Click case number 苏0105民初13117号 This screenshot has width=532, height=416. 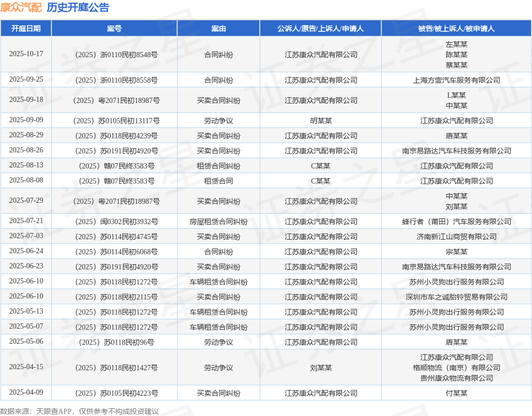[x=116, y=121]
